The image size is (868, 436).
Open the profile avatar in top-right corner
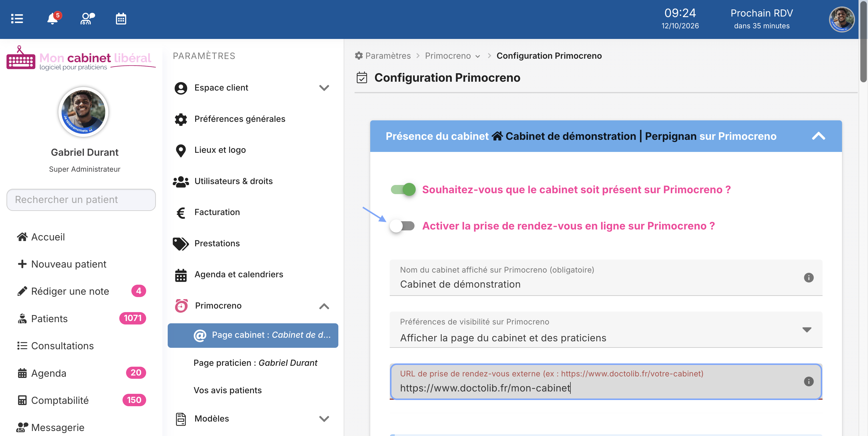pyautogui.click(x=841, y=19)
